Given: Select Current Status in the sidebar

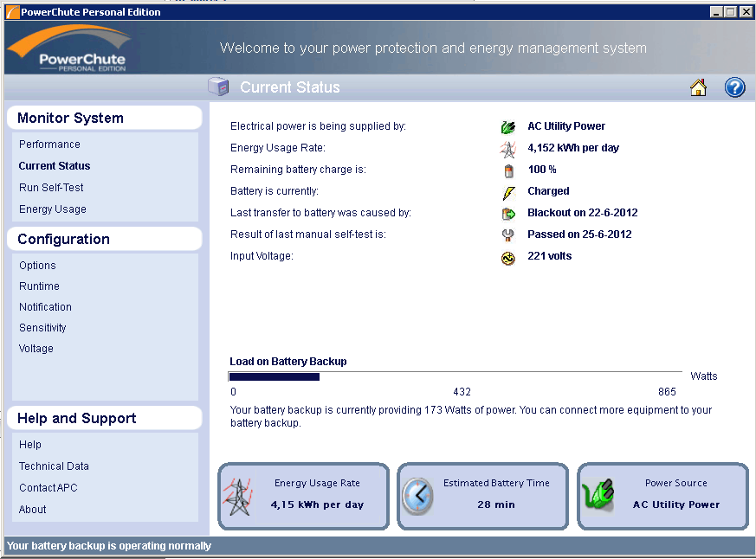Looking at the screenshot, I should [55, 166].
